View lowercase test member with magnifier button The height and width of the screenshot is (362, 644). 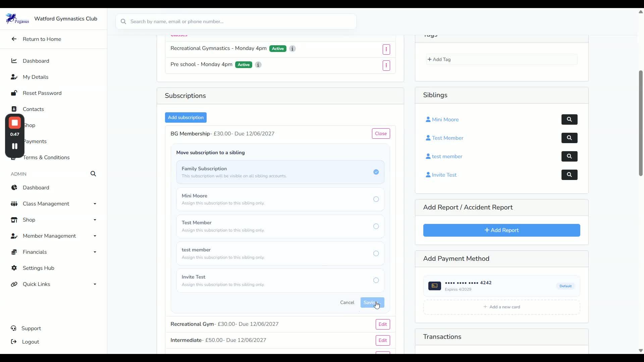[x=569, y=156]
